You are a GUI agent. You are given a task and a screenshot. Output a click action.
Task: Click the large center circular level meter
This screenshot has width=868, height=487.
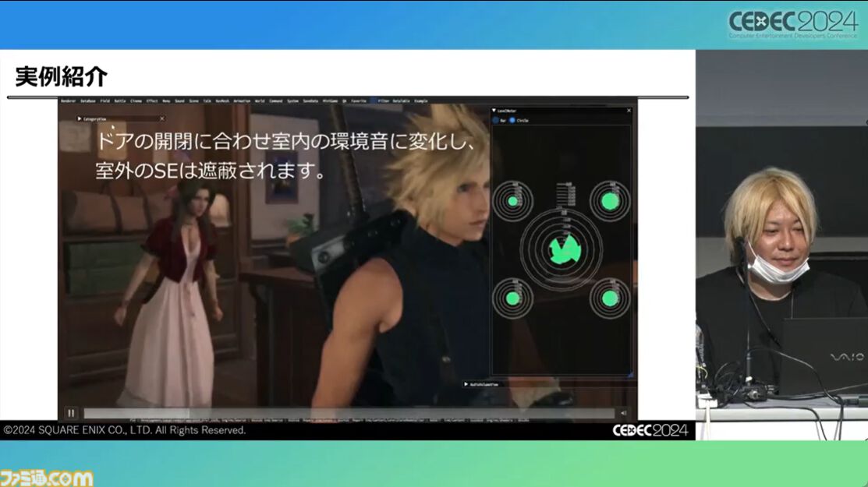562,250
